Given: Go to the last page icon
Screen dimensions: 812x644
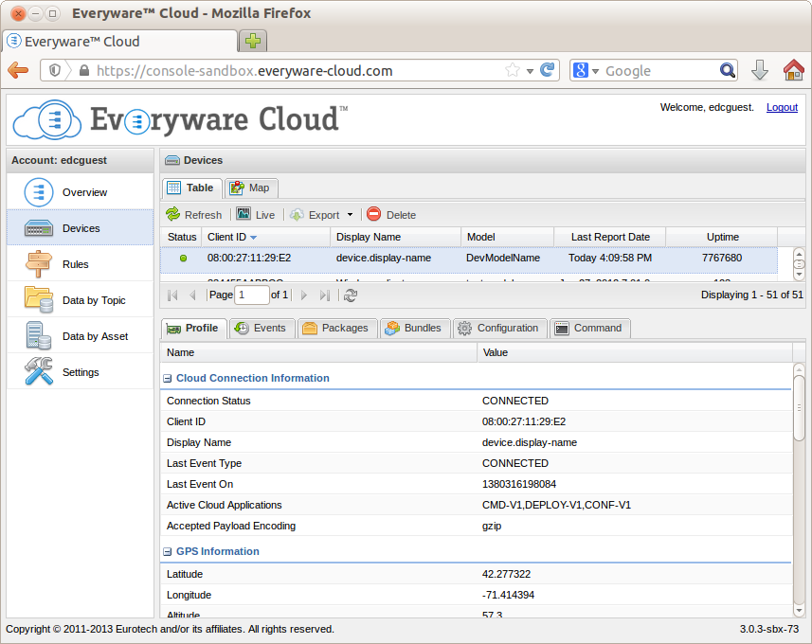Looking at the screenshot, I should coord(325,295).
